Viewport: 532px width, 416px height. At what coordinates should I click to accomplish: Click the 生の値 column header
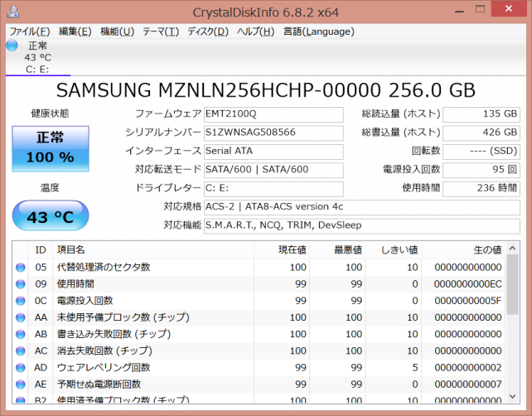click(463, 250)
